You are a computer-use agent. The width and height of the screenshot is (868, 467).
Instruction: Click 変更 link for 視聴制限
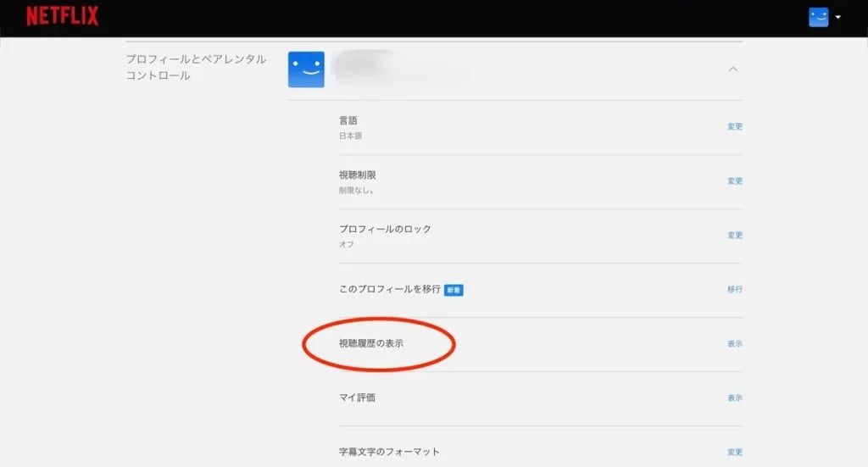(x=734, y=181)
